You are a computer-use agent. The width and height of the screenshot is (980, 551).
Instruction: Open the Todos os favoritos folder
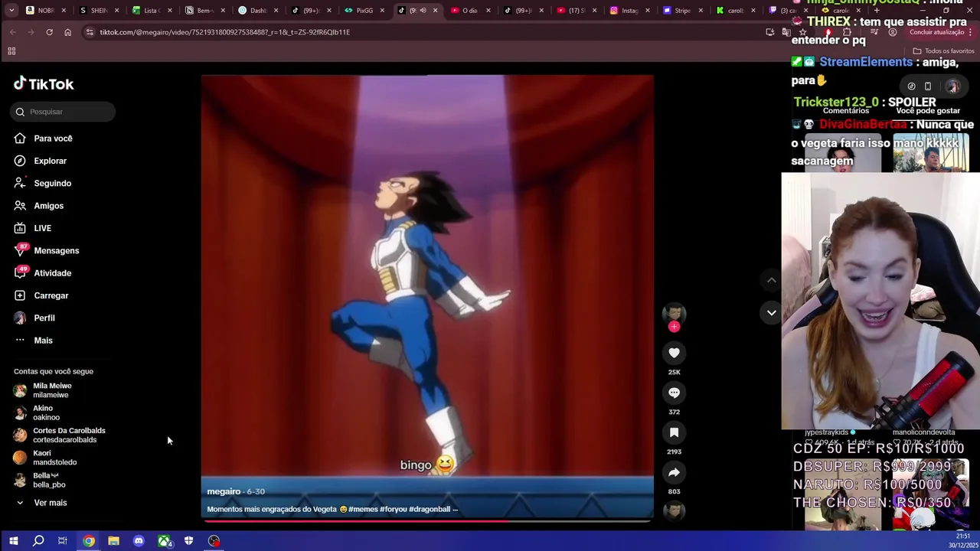pos(943,51)
